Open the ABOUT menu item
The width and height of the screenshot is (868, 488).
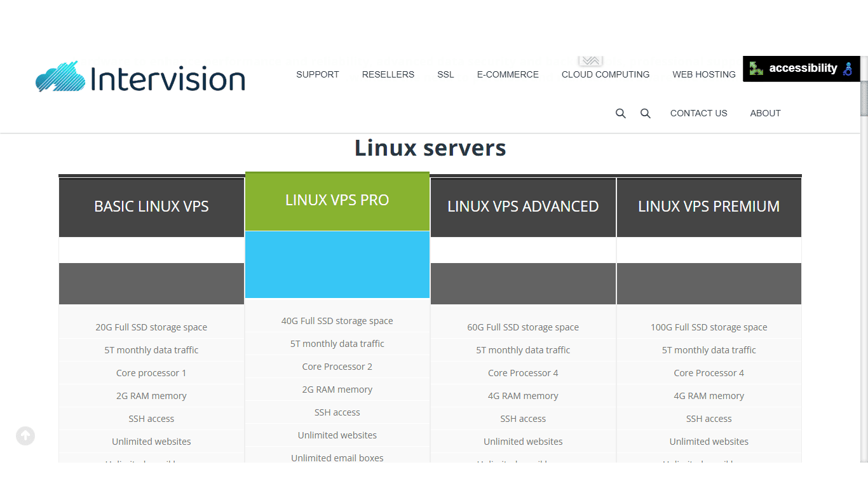pos(765,113)
